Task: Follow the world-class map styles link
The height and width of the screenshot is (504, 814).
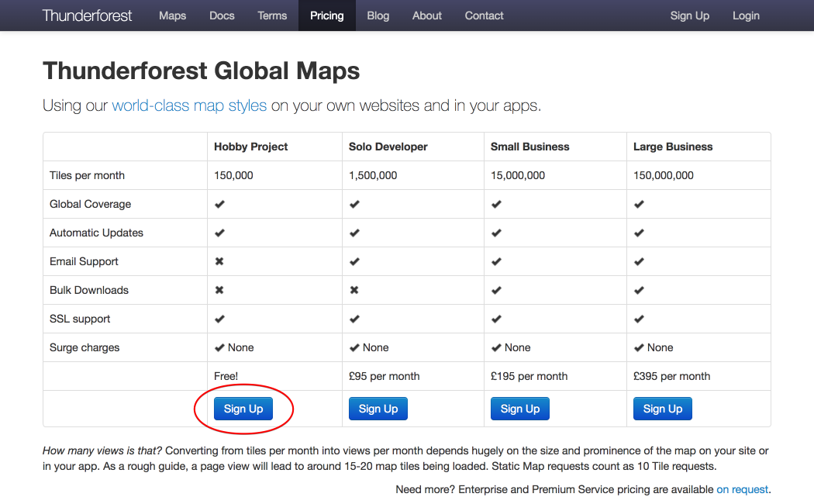Action: coord(189,105)
